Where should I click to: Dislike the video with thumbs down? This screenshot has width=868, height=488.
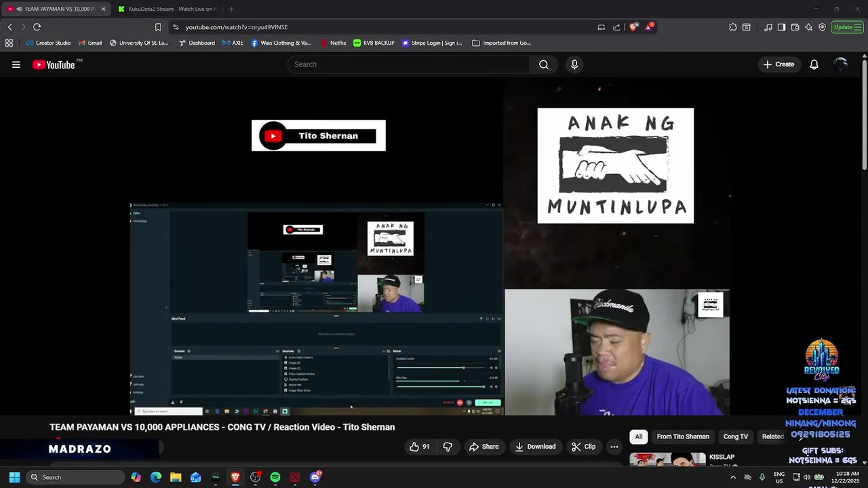[x=448, y=447]
